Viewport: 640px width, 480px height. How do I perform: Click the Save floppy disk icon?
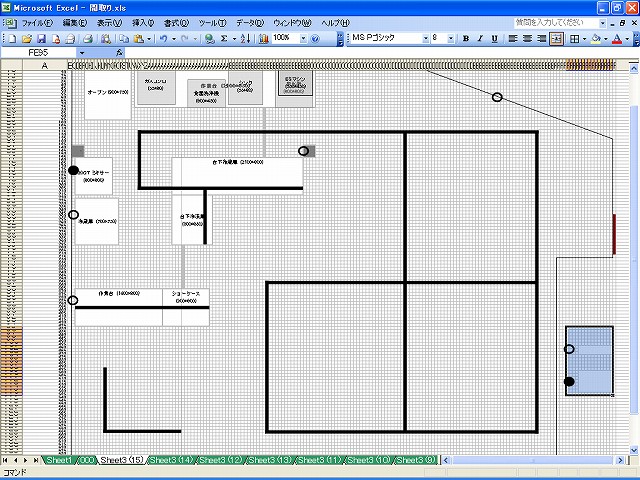[x=41, y=39]
